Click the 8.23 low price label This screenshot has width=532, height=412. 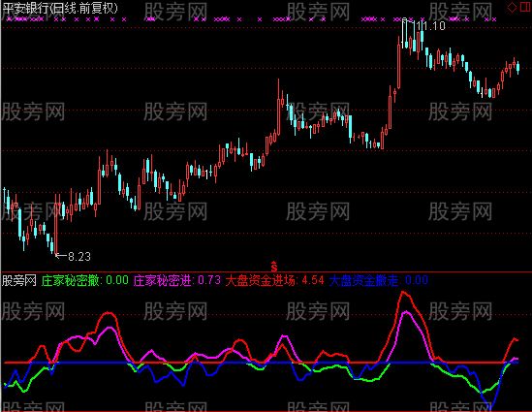79,256
